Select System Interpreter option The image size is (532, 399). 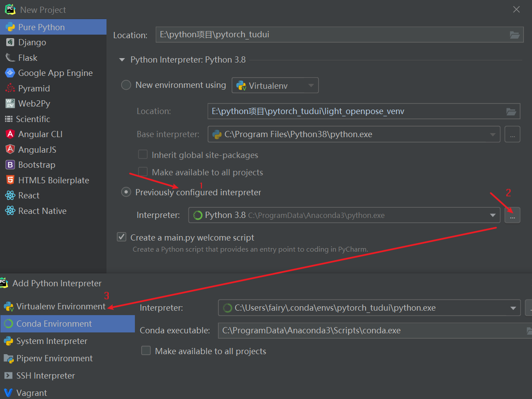[x=67, y=341]
